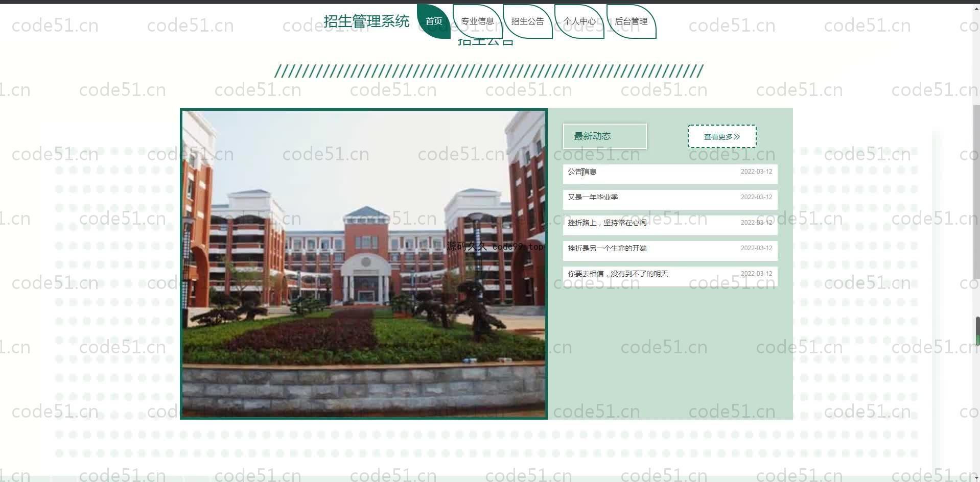Click the 招生管理系统 site title
Image resolution: width=980 pixels, height=482 pixels.
click(366, 21)
